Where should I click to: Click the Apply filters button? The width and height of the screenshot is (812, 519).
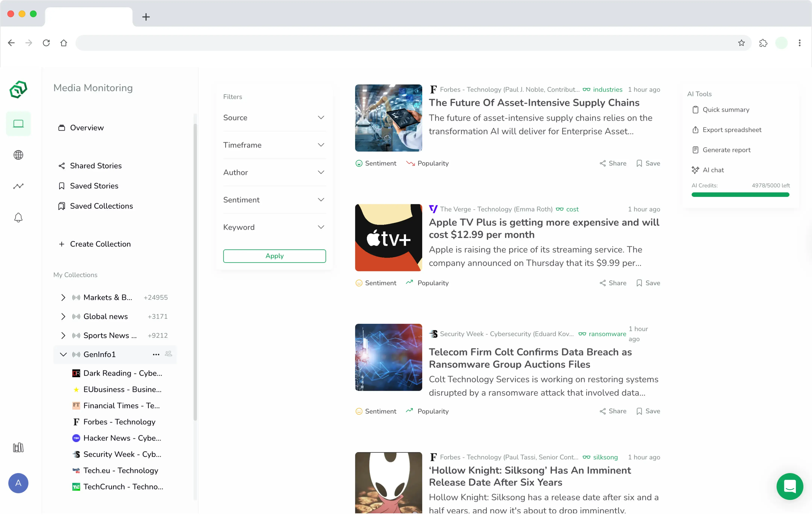click(274, 256)
